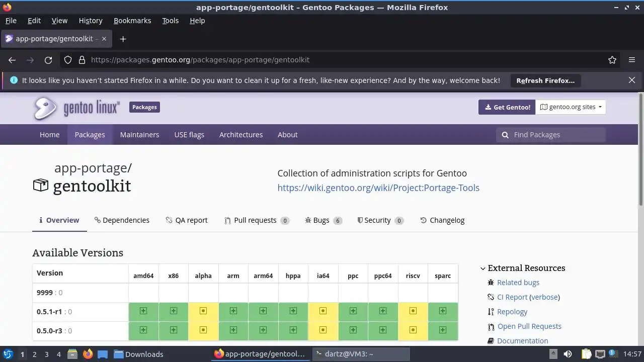Screen dimensions: 644x362
Task: Visit the Portage-Tools wiki project link
Action: 378,188
